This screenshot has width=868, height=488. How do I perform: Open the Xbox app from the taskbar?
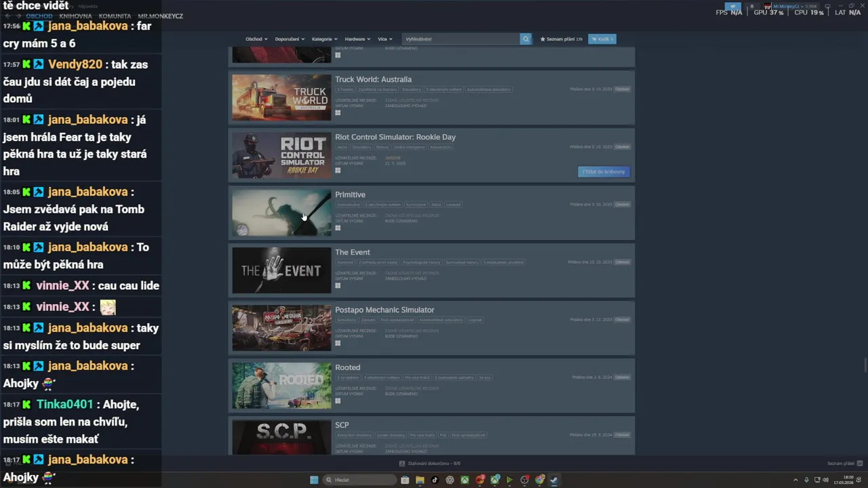click(465, 480)
